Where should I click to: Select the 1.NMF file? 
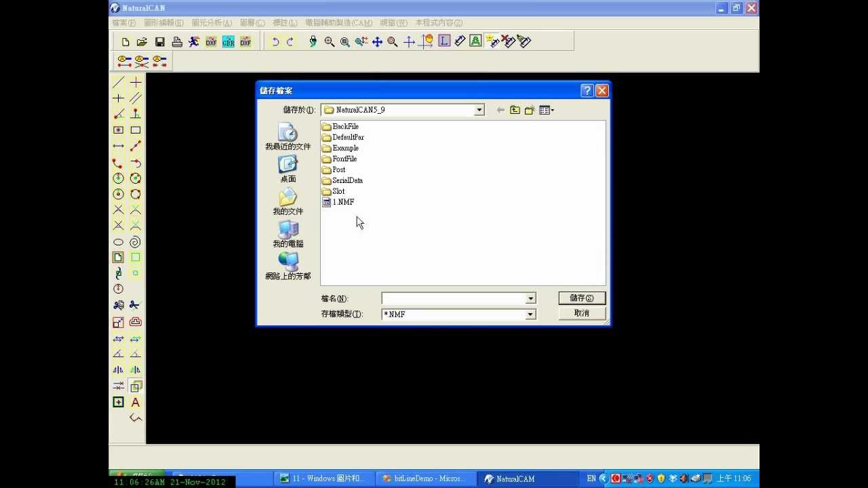tap(338, 202)
